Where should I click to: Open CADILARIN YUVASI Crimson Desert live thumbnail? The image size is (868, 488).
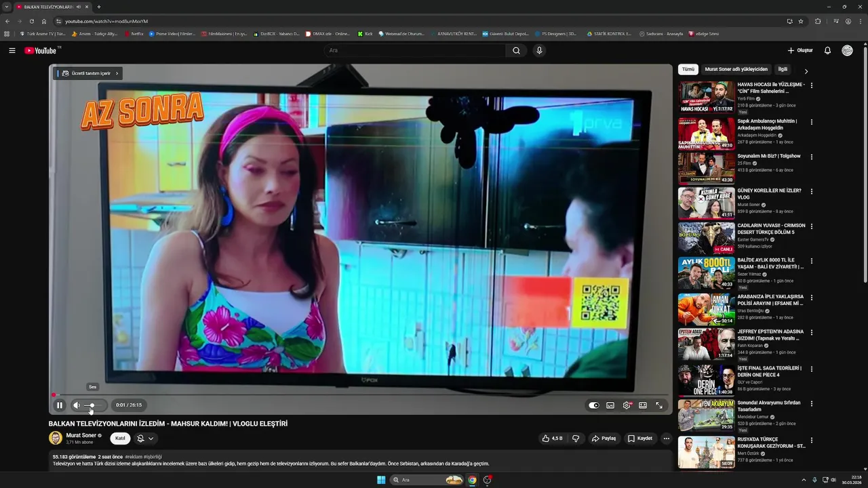(707, 238)
